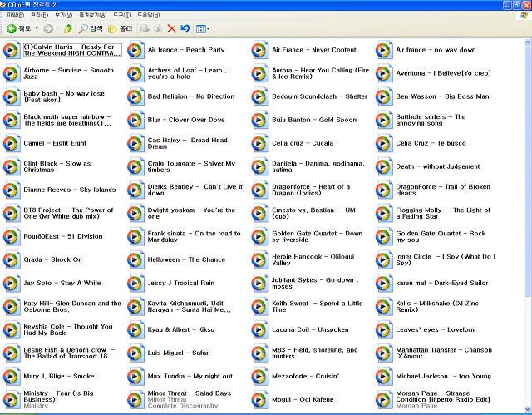The height and width of the screenshot is (415, 532).
Task: Open the Views toolbar dropdown
Action: (x=203, y=29)
